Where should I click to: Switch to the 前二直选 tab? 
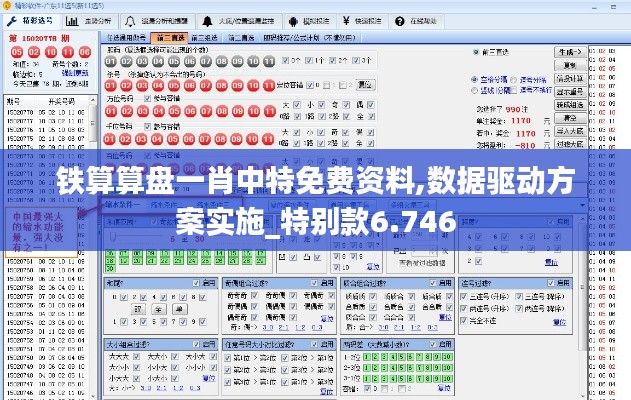(241, 38)
